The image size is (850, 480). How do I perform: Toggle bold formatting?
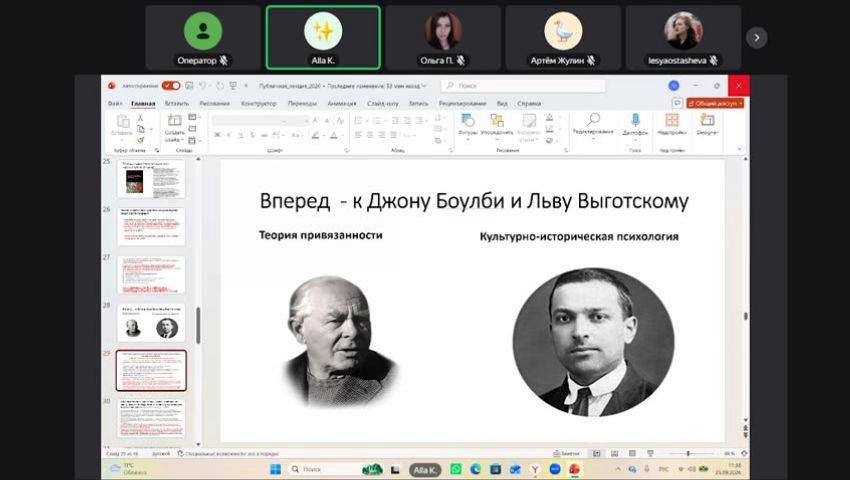click(217, 135)
